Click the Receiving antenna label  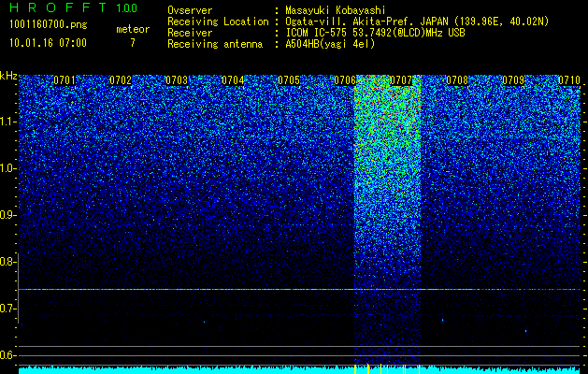[215, 44]
